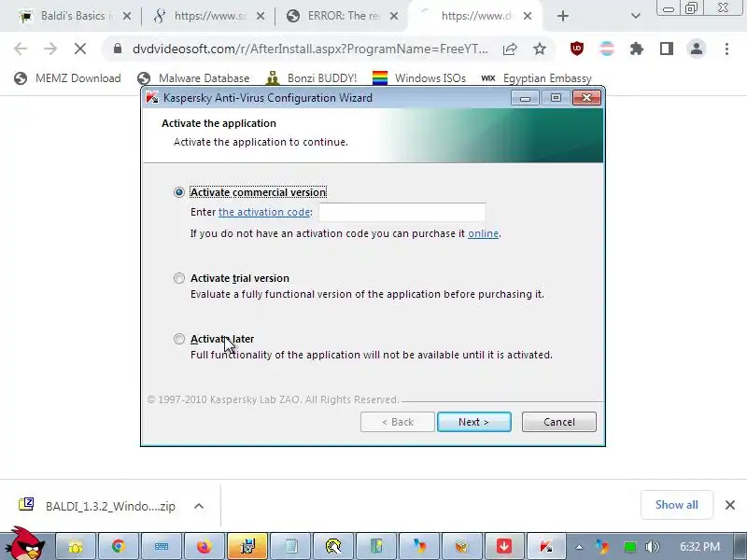
Task: Follow the 'online' purchase link
Action: click(483, 233)
